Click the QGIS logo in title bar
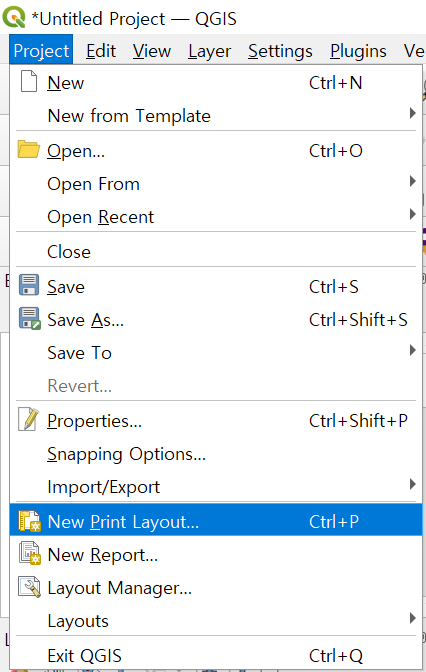 pyautogui.click(x=14, y=18)
